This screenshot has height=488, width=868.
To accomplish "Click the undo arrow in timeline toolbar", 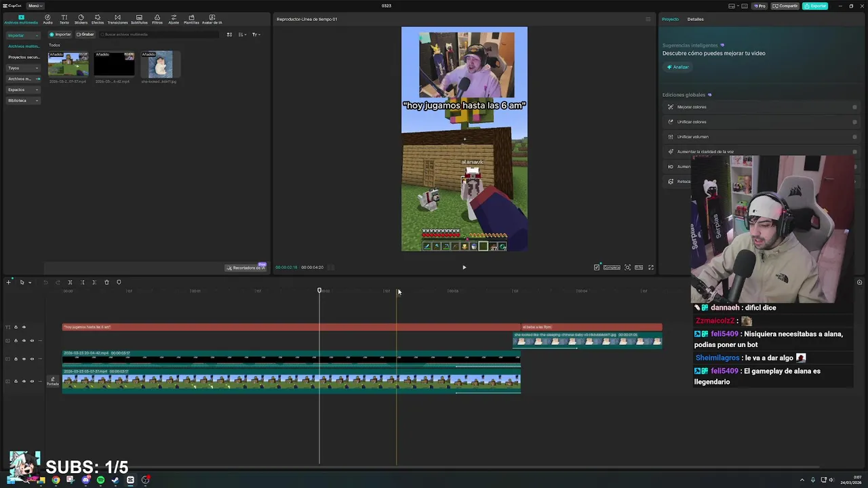I will (45, 282).
